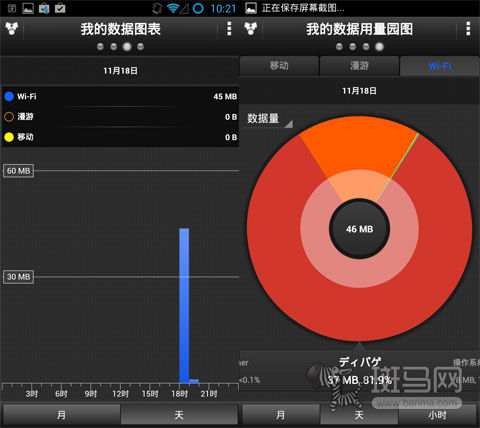Choose 月 view on the bar chart screen
The image size is (480, 428).
61,415
